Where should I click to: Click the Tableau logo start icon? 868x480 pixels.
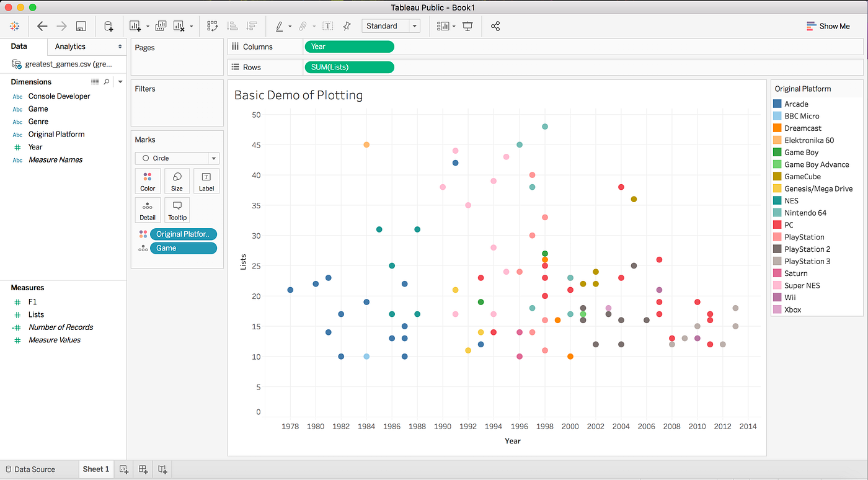point(15,26)
